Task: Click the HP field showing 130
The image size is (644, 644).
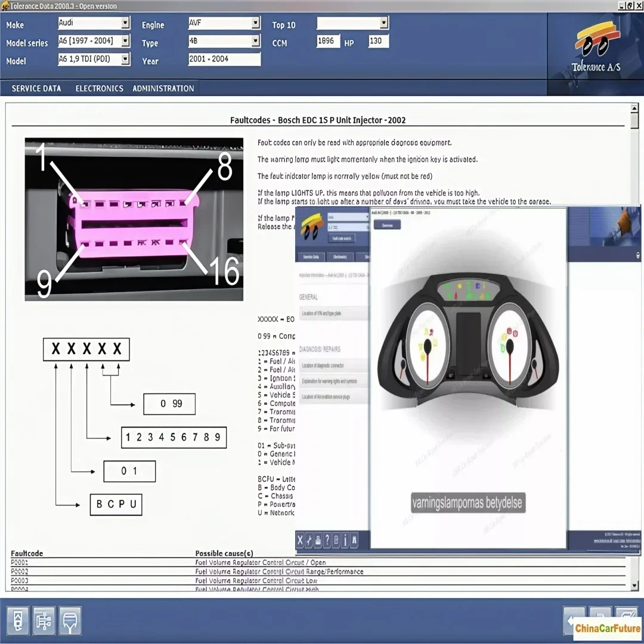Action: (378, 41)
